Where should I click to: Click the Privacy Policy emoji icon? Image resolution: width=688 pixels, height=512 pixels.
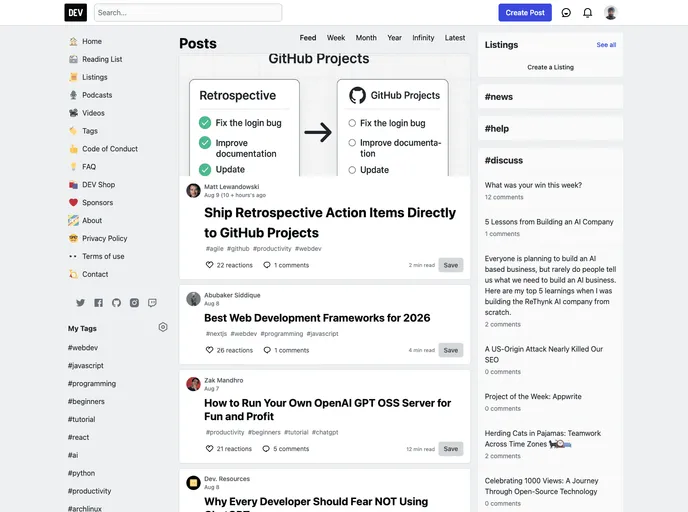(73, 238)
